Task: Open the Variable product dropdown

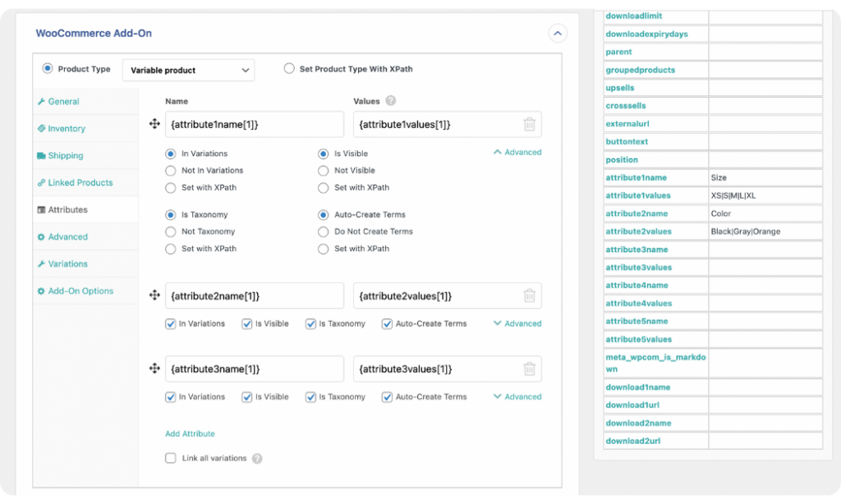Action: [x=188, y=71]
